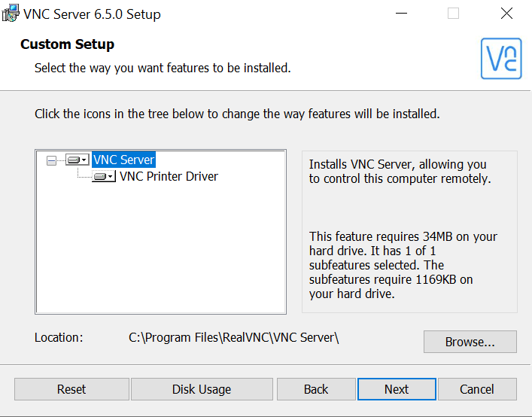The height and width of the screenshot is (417, 532).
Task: Open the VNC Server install-option dropdown arrow
Action: click(x=84, y=160)
